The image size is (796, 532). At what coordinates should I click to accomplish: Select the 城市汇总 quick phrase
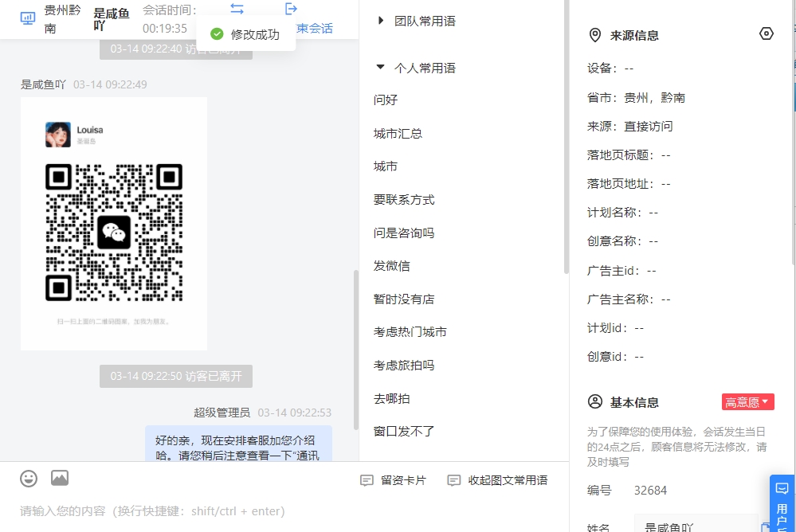398,134
